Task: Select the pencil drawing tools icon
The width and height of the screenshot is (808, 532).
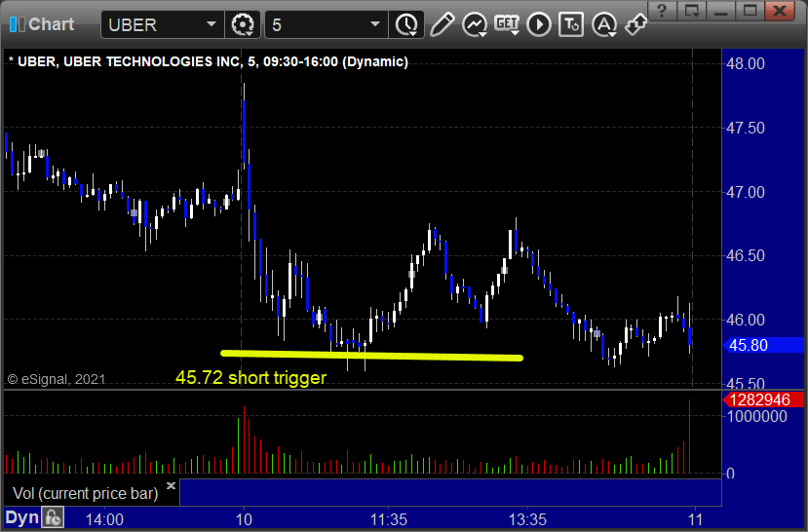Action: [442, 24]
